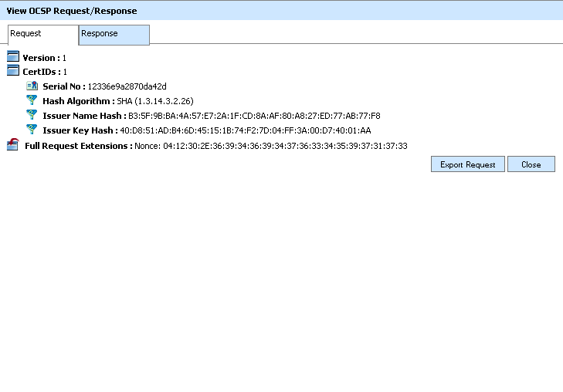Click the Issuer Key Hash icon
The image size is (563, 392).
click(32, 130)
